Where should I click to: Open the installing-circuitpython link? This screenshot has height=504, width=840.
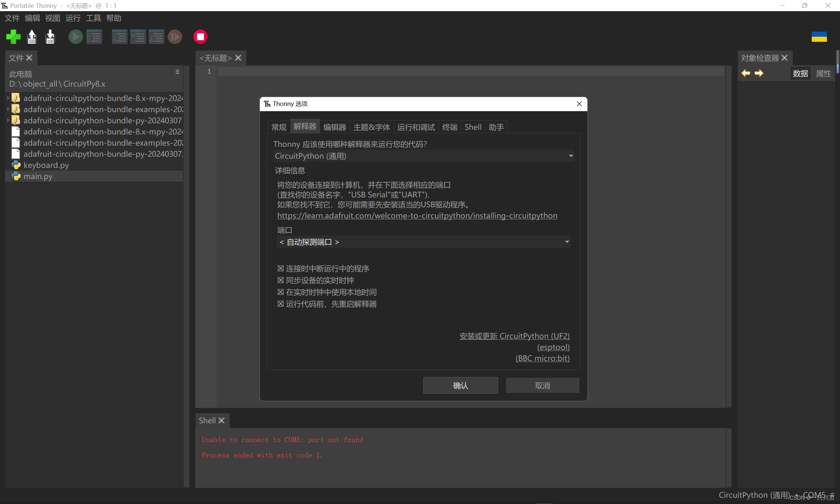pos(417,215)
